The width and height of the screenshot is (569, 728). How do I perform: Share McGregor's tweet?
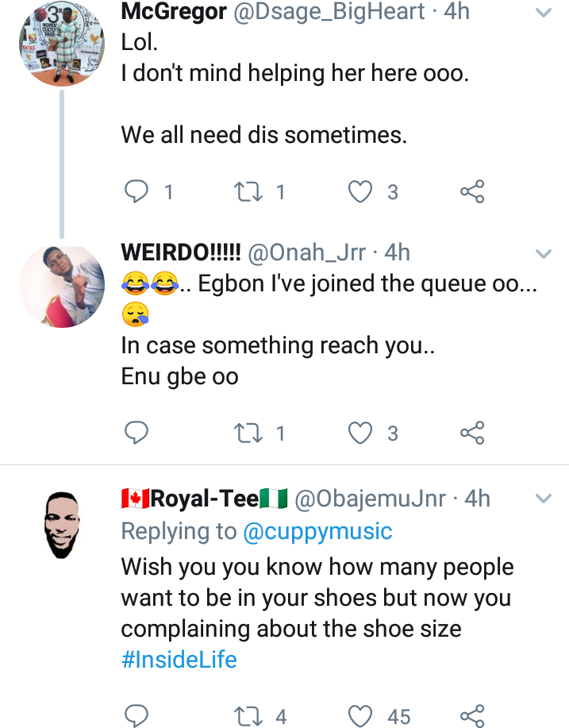(x=472, y=191)
